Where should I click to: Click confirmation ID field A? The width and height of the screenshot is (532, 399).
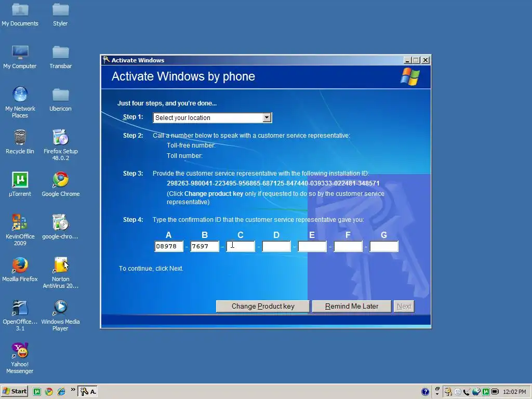coord(169,246)
